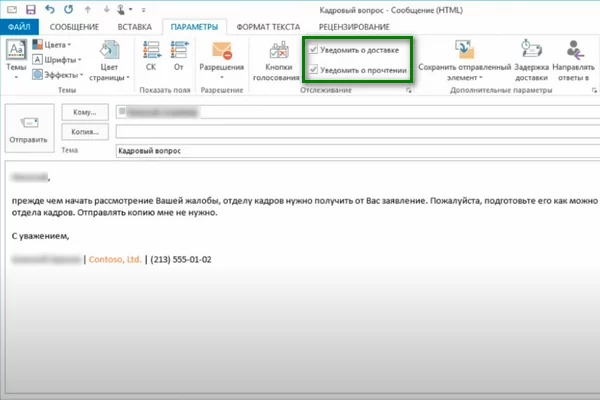Open the Формат текста tab

(x=267, y=25)
